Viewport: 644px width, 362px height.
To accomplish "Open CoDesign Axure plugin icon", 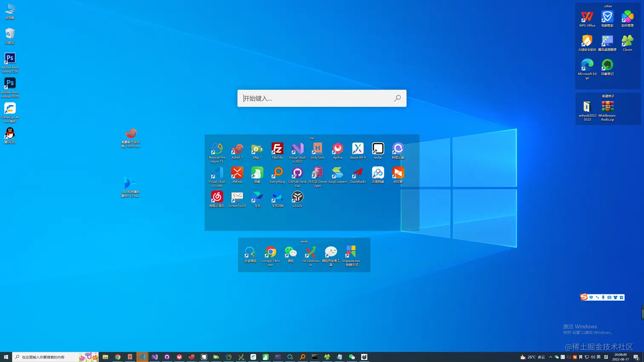I will 10,112.
